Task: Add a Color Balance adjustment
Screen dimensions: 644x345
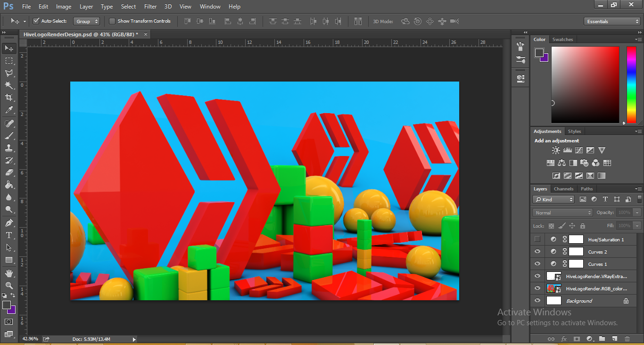Action: pyautogui.click(x=561, y=163)
